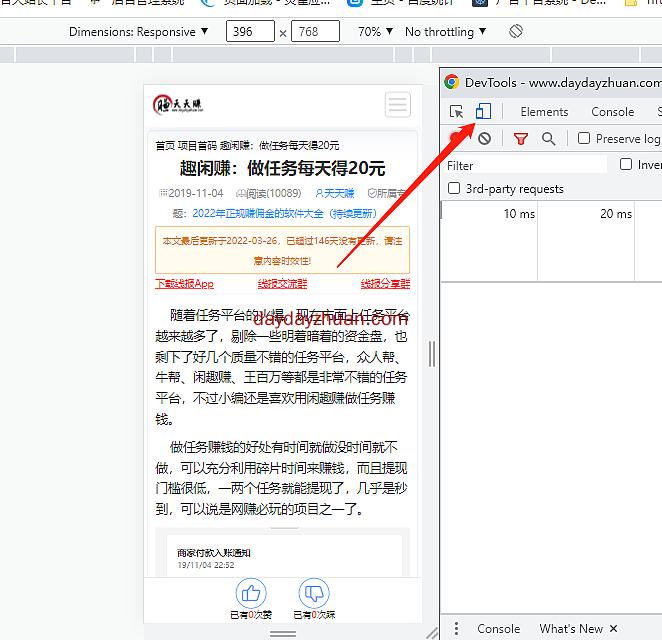The width and height of the screenshot is (662, 640).
Task: Click the thumbs-down dislike icon
Action: coord(314,593)
